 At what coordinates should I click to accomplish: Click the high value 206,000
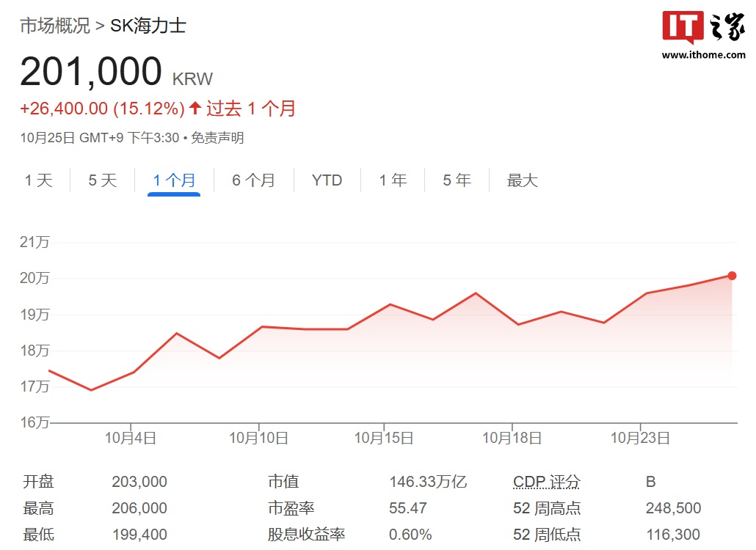(139, 508)
